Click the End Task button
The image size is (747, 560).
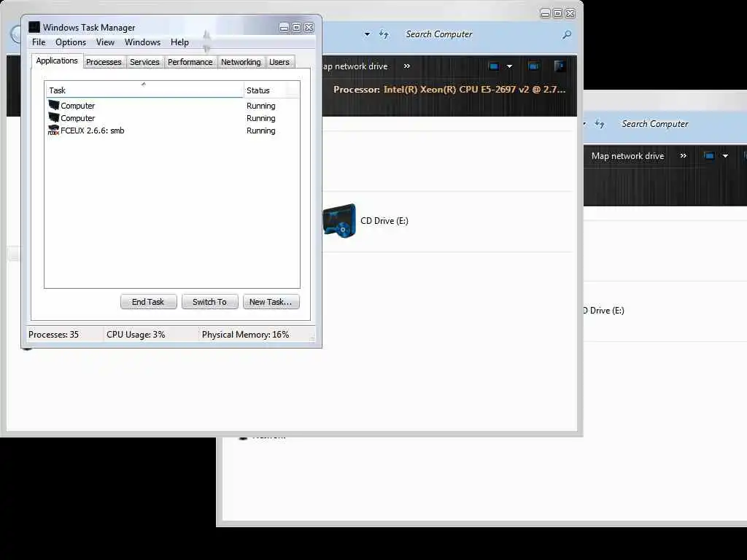coord(148,302)
